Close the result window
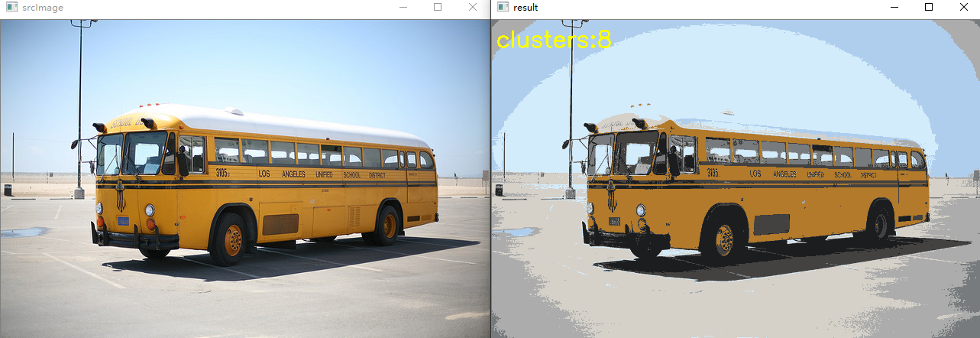 click(x=963, y=7)
